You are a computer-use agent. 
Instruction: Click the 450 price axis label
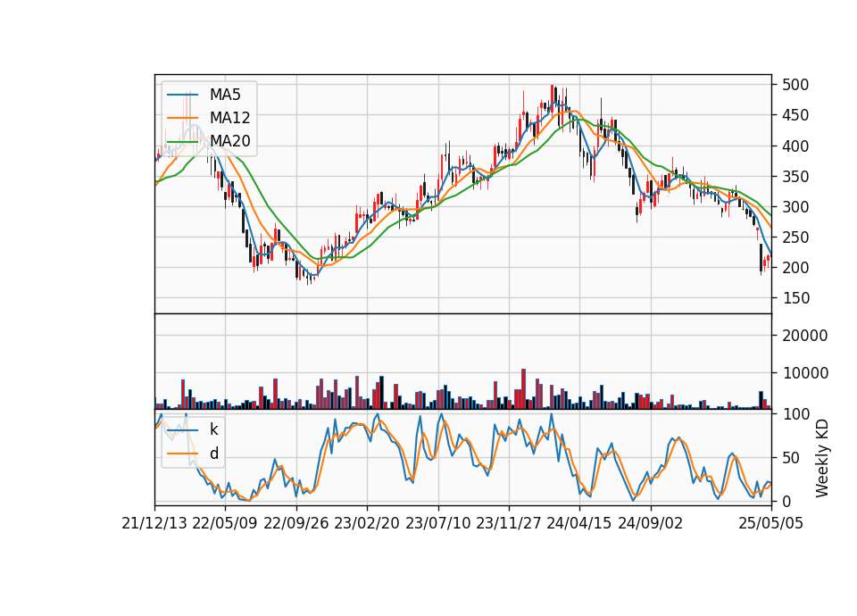coord(795,115)
